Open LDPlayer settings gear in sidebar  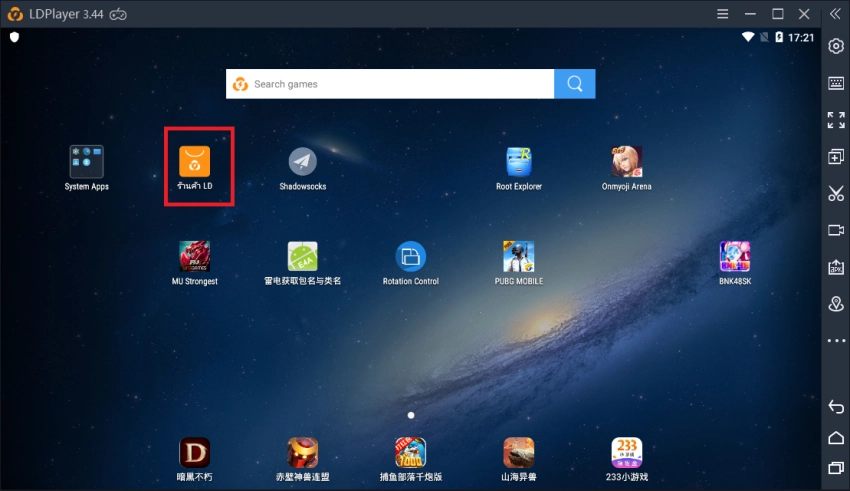[x=836, y=46]
